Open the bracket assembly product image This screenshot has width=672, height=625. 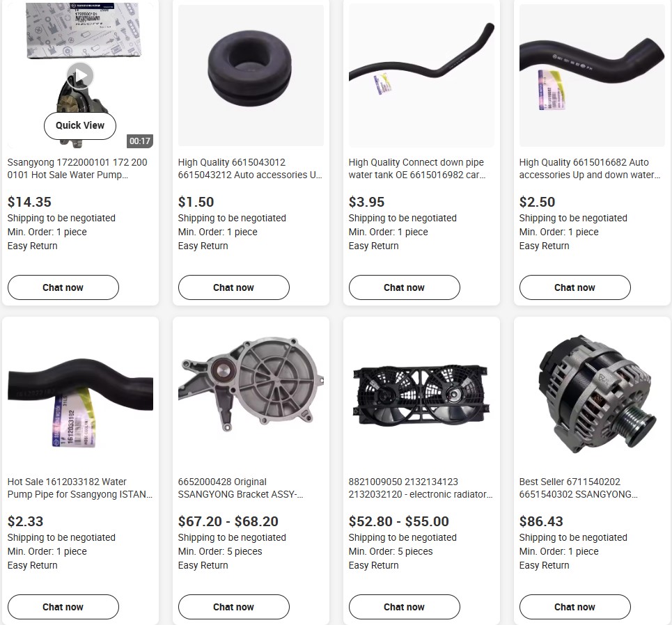tap(251, 395)
